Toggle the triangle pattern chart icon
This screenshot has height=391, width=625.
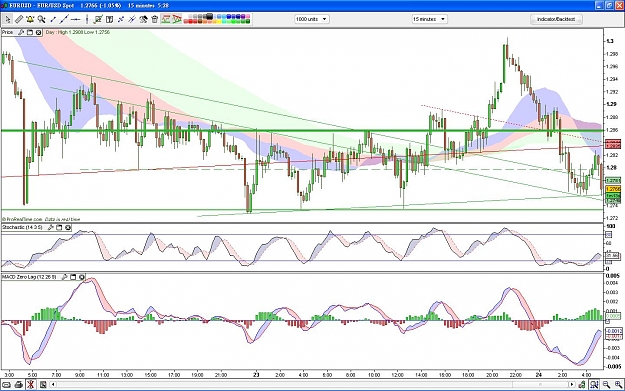click(177, 19)
